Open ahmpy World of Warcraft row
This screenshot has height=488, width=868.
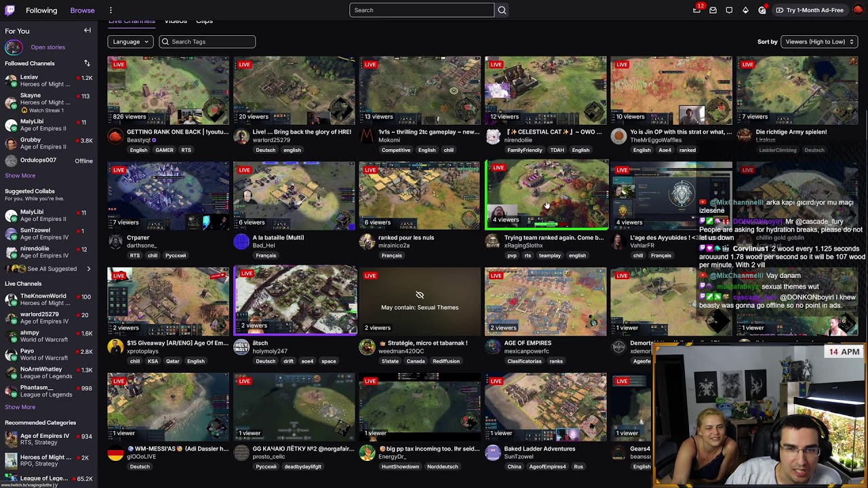(x=49, y=336)
